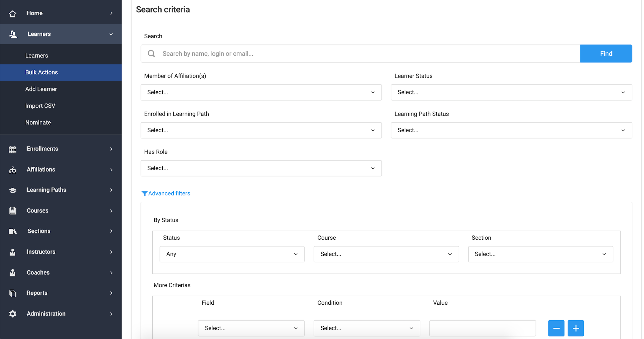
Task: Collapse the Learners menu chevron
Action: click(x=111, y=34)
